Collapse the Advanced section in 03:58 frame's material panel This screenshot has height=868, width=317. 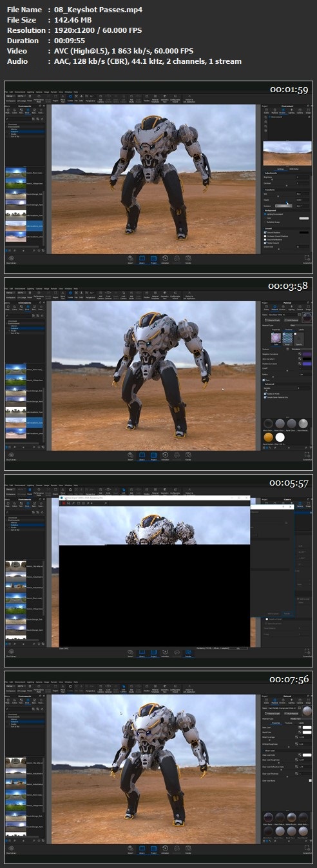(x=269, y=384)
